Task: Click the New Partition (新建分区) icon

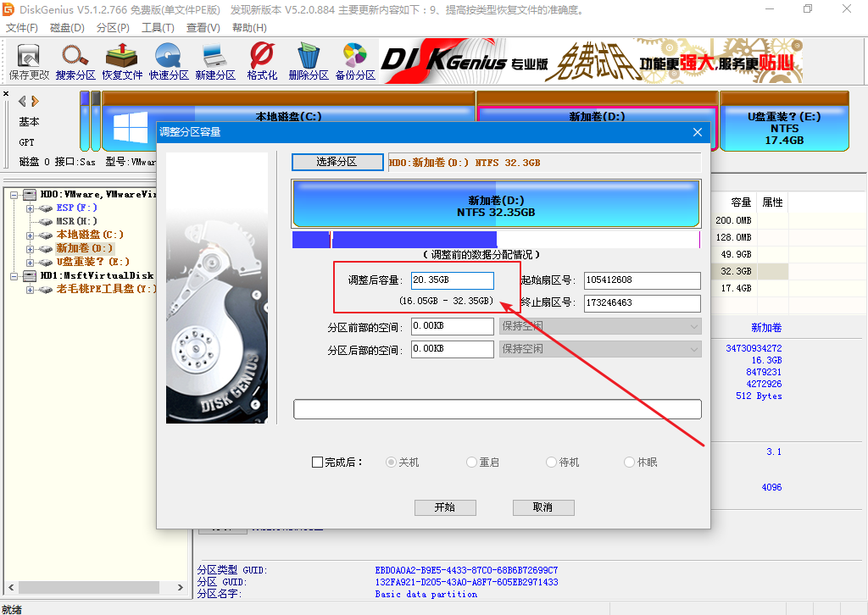Action: (215, 61)
